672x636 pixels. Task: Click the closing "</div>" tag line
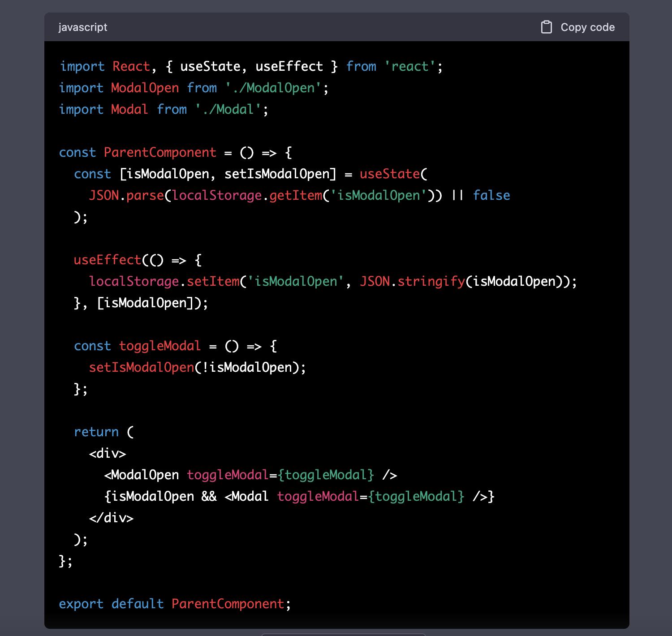[x=112, y=518]
